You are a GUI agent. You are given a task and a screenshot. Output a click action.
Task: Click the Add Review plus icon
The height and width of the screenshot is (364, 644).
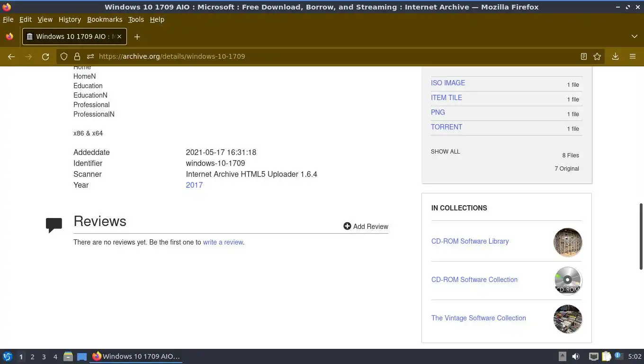click(347, 226)
